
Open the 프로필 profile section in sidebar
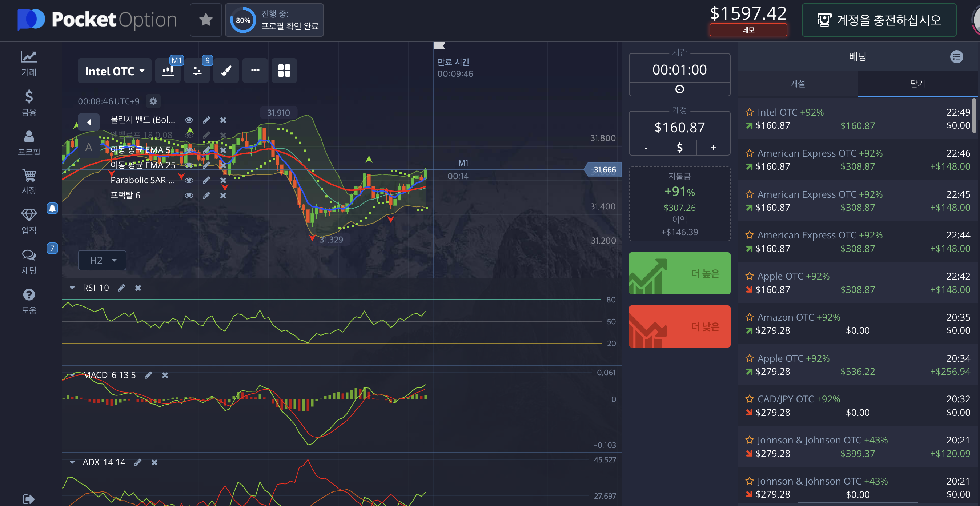point(29,143)
